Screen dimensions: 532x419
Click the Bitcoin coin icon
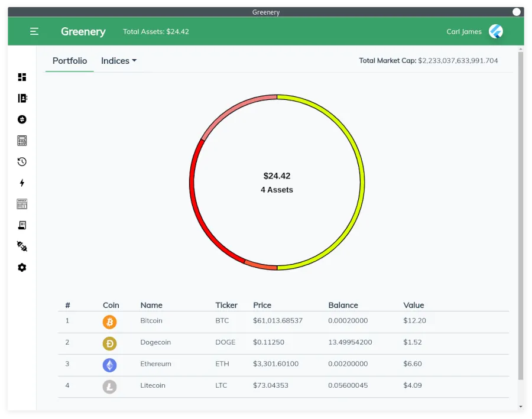(109, 322)
